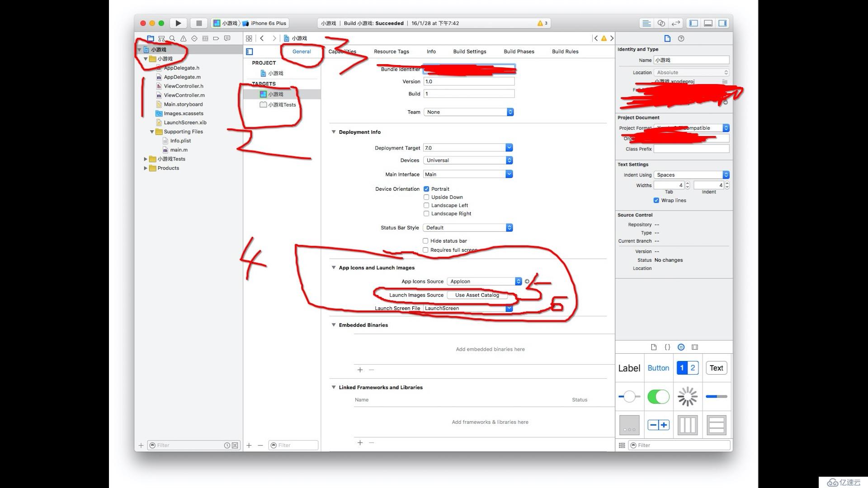
Task: Toggle the Debug area
Action: coord(708,23)
